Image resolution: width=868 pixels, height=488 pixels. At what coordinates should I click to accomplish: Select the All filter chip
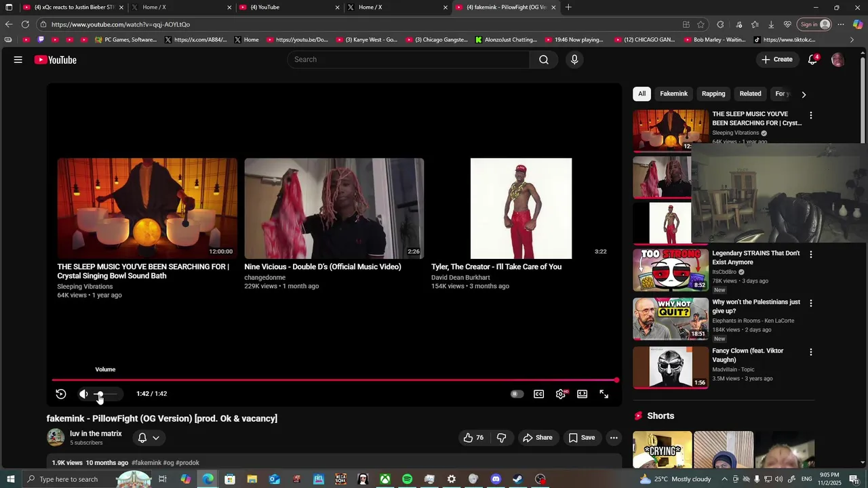[x=642, y=94]
